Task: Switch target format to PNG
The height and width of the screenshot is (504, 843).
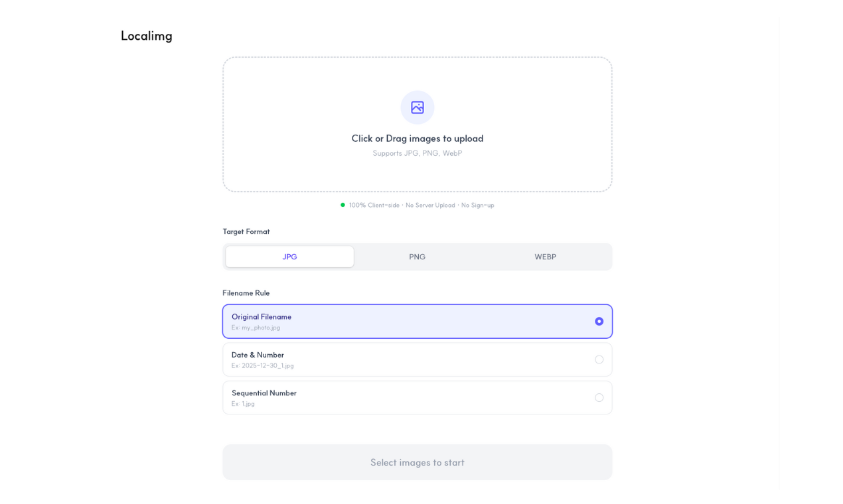Action: [417, 257]
